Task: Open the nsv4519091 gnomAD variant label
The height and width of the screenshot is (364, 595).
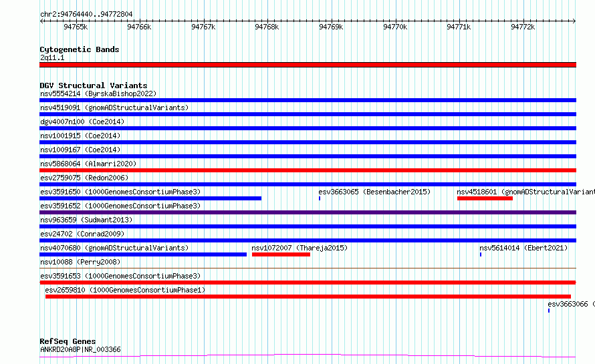Action: click(114, 108)
